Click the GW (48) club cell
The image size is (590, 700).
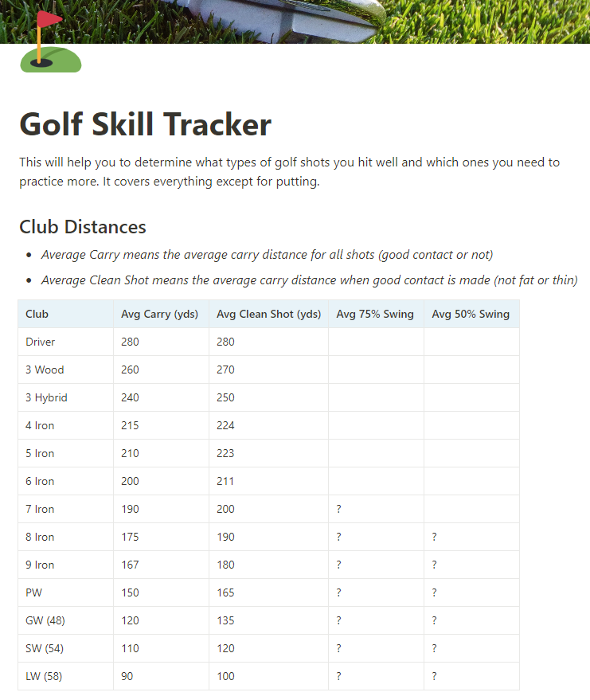[x=65, y=620]
